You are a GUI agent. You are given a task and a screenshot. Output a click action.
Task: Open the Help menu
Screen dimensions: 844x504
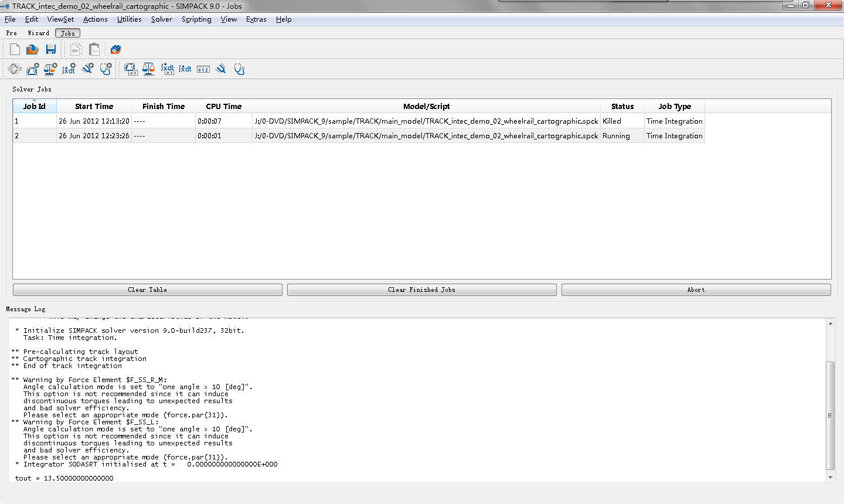coord(284,19)
